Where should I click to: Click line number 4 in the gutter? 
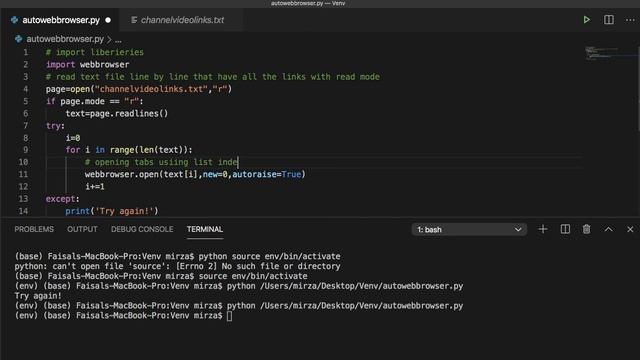26,89
